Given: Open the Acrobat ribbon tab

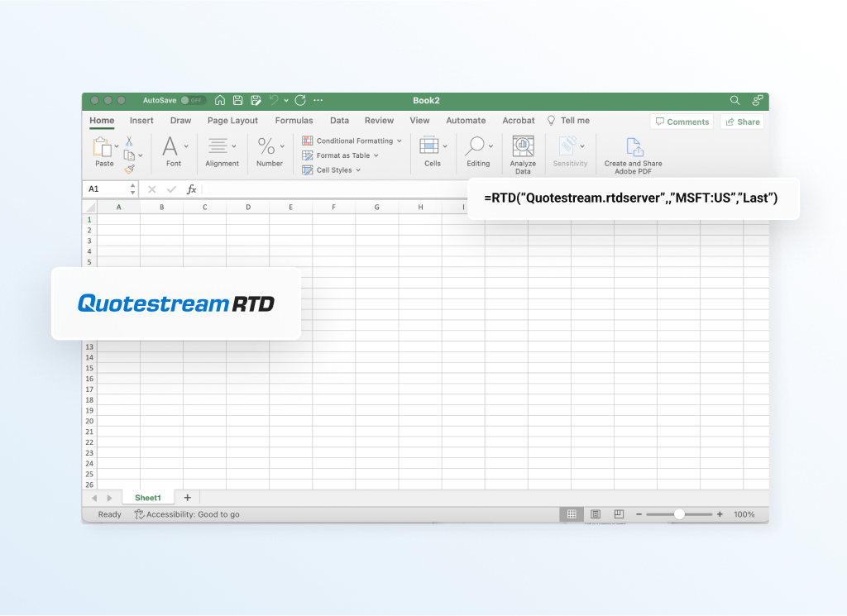Looking at the screenshot, I should [518, 120].
